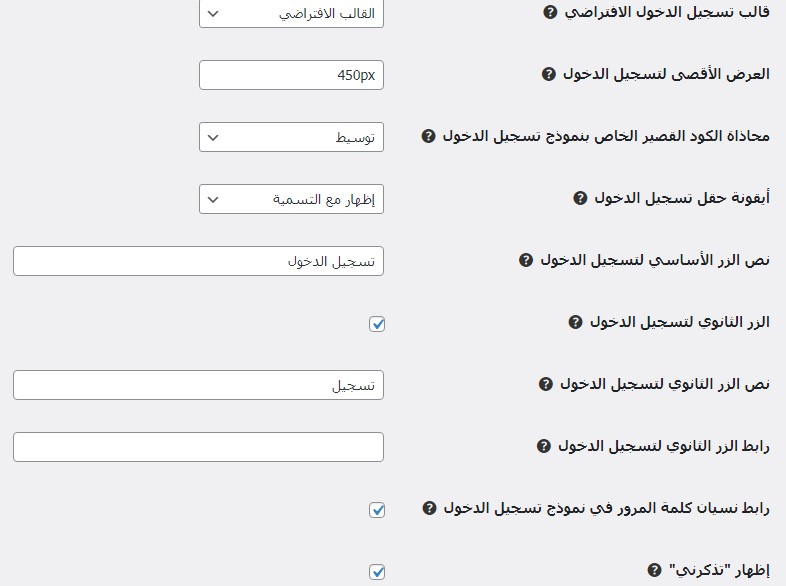This screenshot has height=586, width=786.
Task: Click help icon beside قالب تسجيل الدخول الافتراضي
Action: tap(550, 13)
